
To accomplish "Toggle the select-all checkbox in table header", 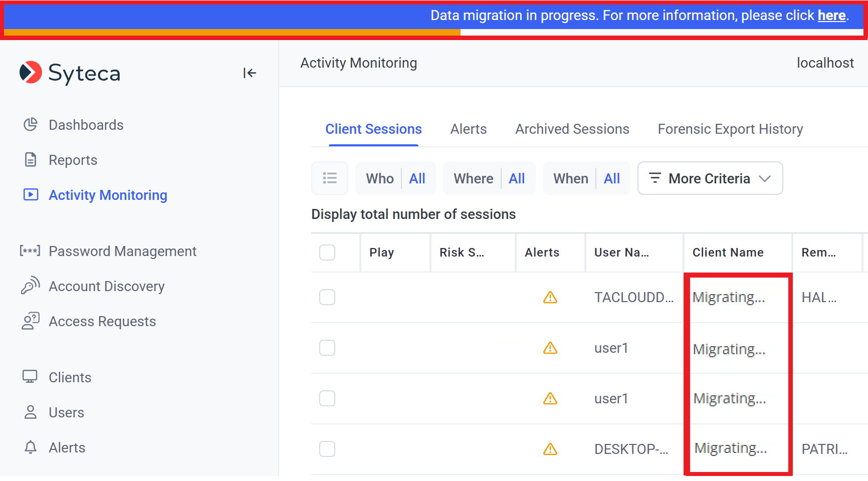I will [x=327, y=253].
